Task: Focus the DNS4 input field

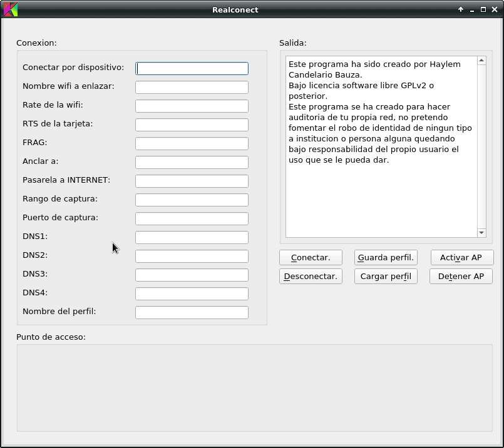Action: pyautogui.click(x=192, y=294)
